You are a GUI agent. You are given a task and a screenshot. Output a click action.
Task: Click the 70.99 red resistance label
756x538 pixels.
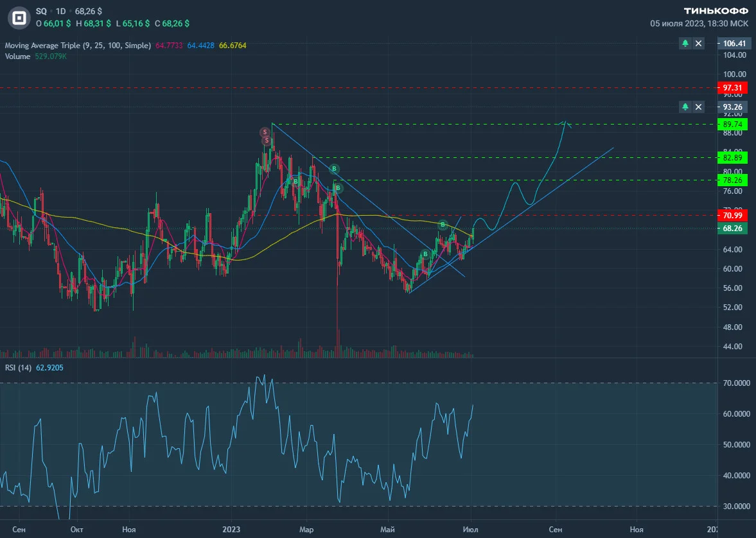pos(732,216)
